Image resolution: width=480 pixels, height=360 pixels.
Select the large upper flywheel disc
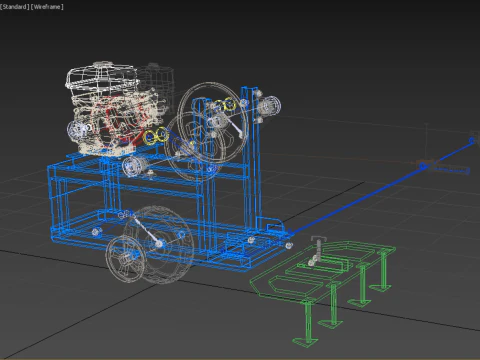[213, 122]
